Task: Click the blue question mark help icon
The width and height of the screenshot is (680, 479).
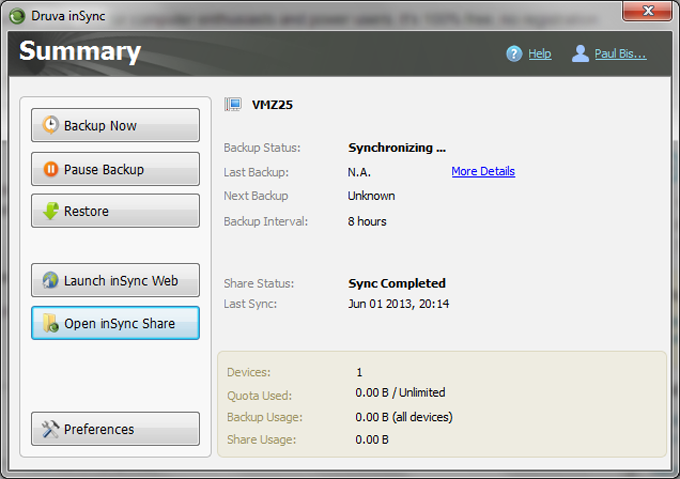Action: [x=514, y=54]
